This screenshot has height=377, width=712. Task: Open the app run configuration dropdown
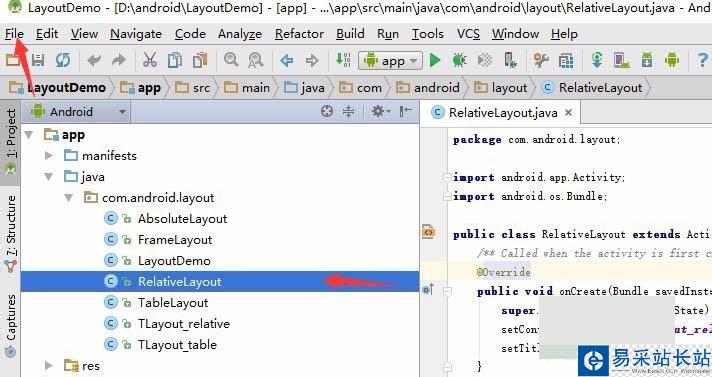click(391, 60)
